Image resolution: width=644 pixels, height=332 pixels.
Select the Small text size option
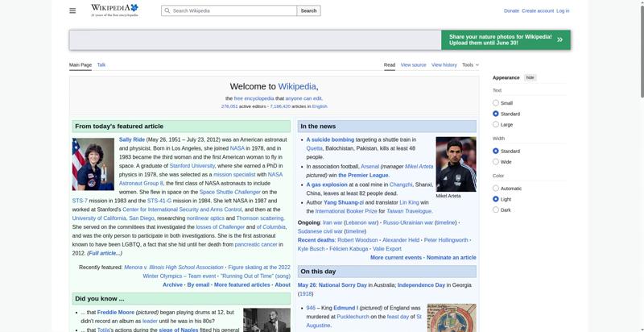tap(496, 103)
